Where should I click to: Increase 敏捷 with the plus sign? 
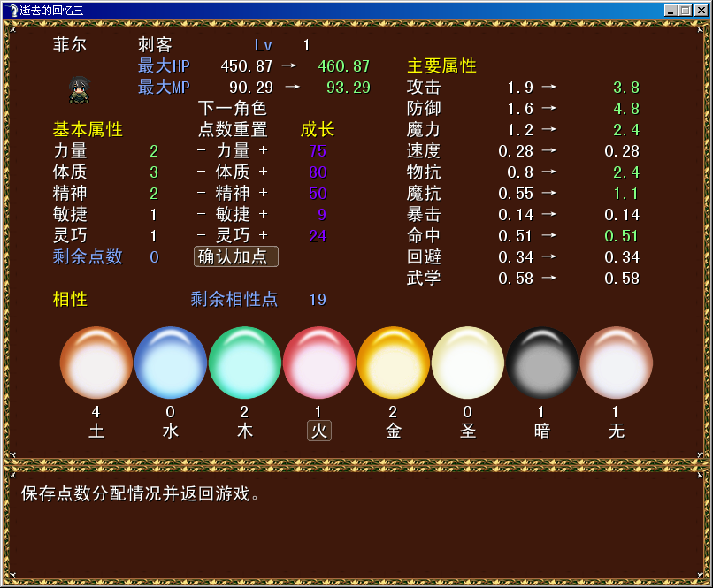click(x=264, y=214)
